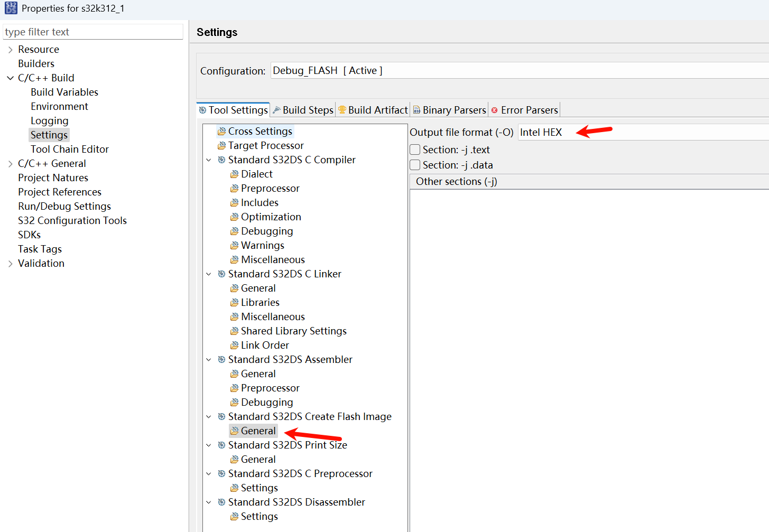Open the Environment page
This screenshot has width=769, height=532.
coord(59,106)
